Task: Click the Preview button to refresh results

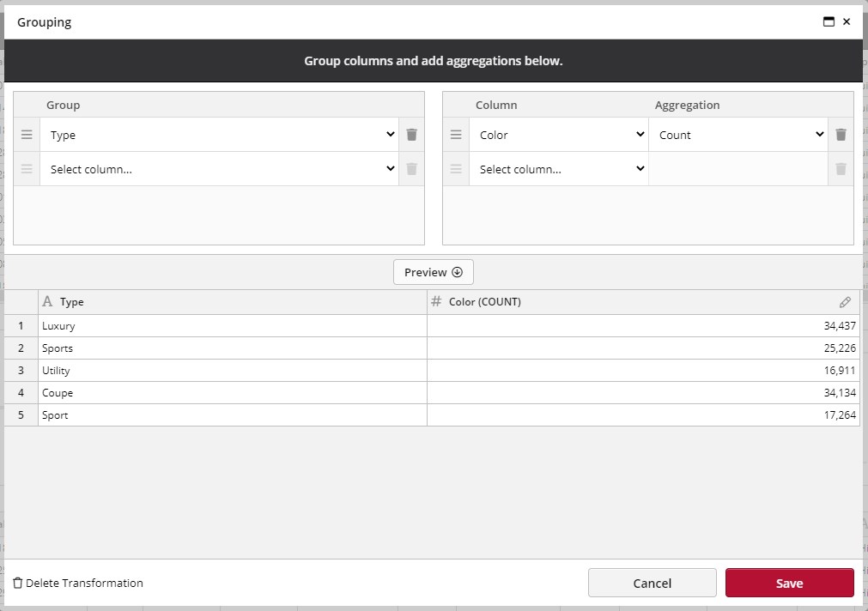Action: click(x=433, y=272)
